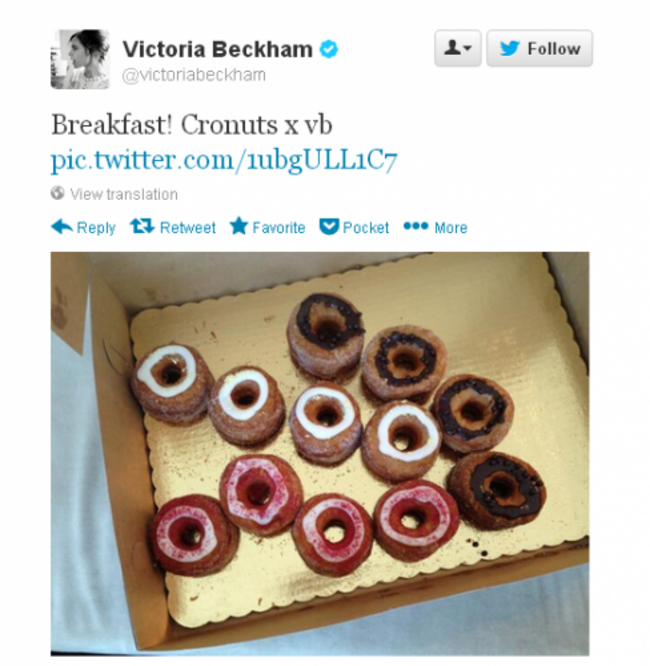
Task: Open the user actions dropdown button
Action: 458,48
